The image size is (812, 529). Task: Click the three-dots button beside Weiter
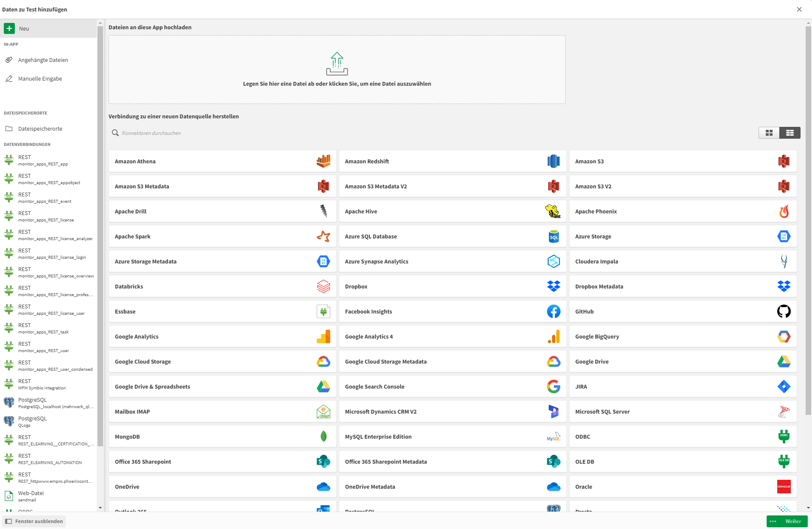pos(773,521)
